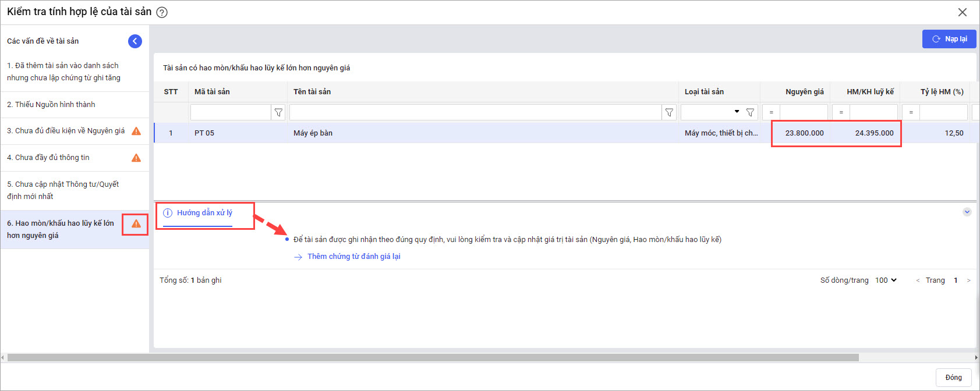Open the Nguyên giá comparison operator selector
The image size is (980, 391).
pyautogui.click(x=771, y=112)
